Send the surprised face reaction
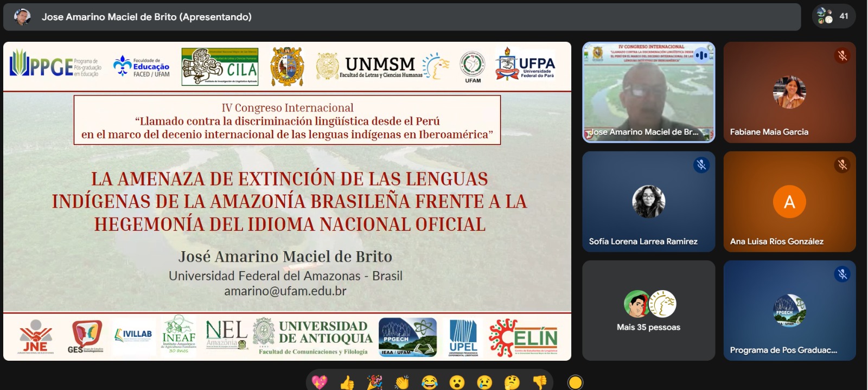Screen dimensions: 868x390 (457, 382)
